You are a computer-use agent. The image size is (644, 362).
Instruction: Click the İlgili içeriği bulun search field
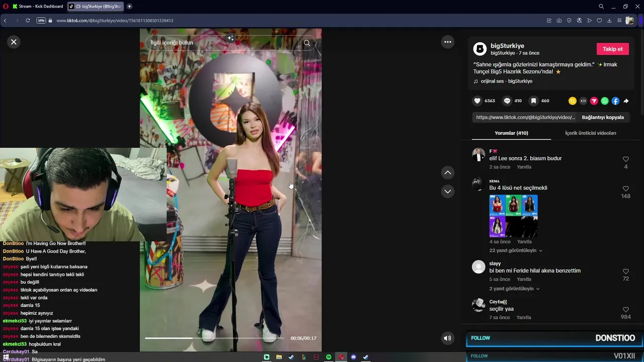tap(221, 43)
